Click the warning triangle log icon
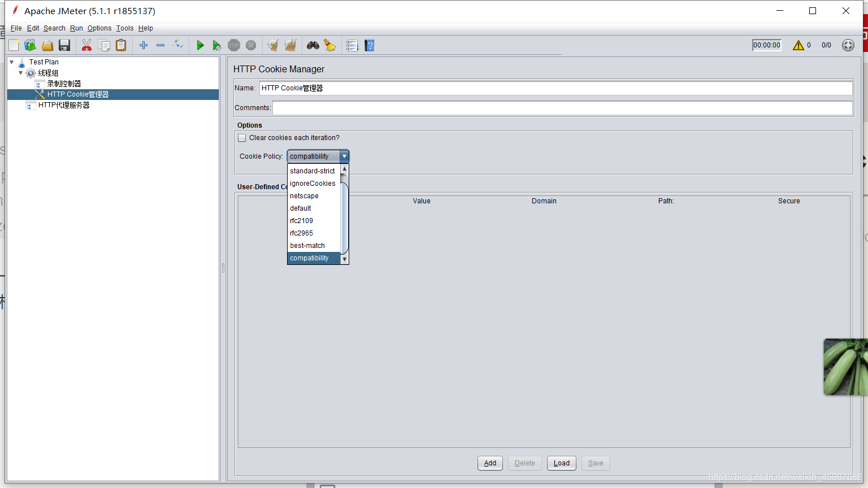Screen dimensions: 868x488 click(x=798, y=45)
